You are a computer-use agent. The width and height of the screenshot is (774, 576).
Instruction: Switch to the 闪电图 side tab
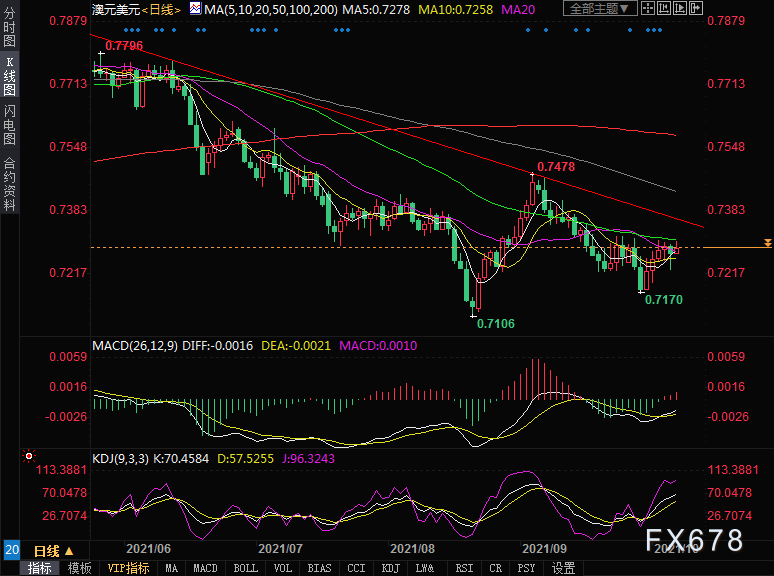(x=10, y=123)
